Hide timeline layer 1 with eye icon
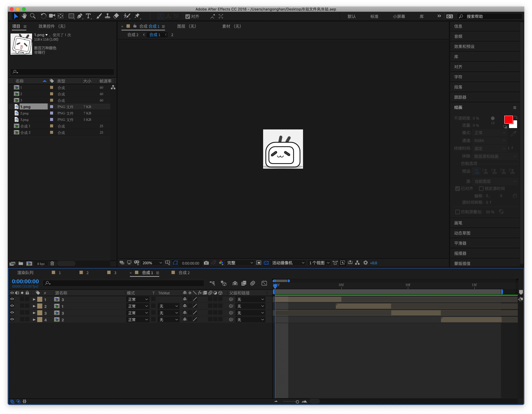Screen dimensions: 532x414 coord(12,299)
